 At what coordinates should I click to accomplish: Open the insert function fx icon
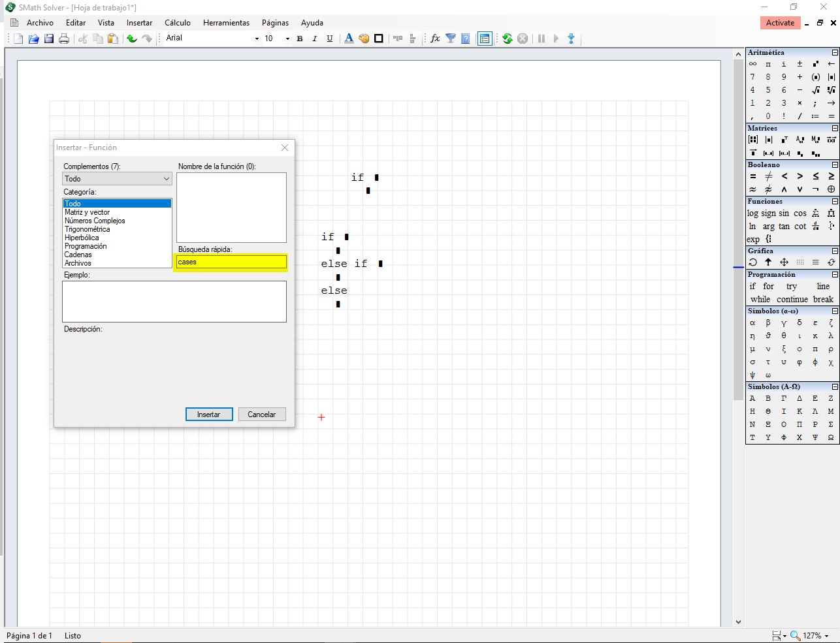435,39
